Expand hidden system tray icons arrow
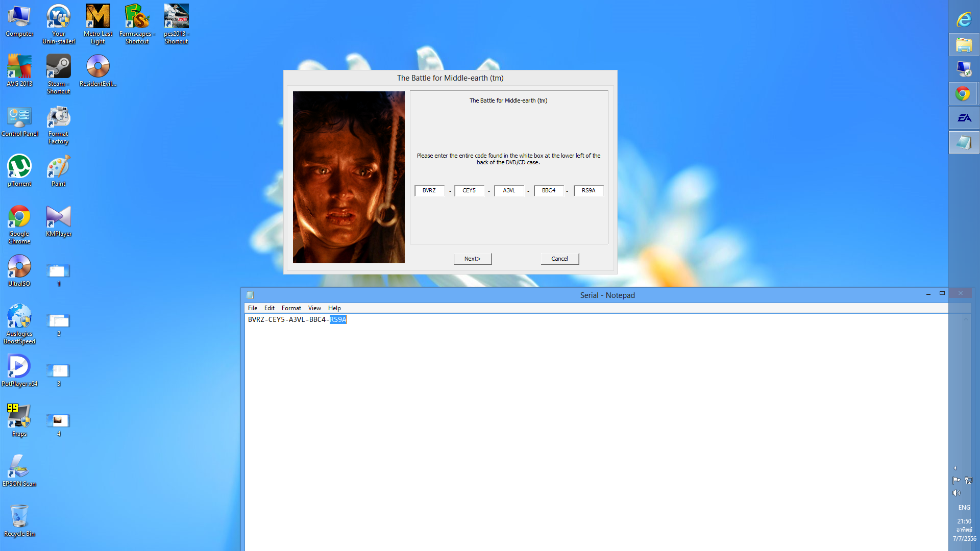The image size is (980, 551). (x=955, y=468)
